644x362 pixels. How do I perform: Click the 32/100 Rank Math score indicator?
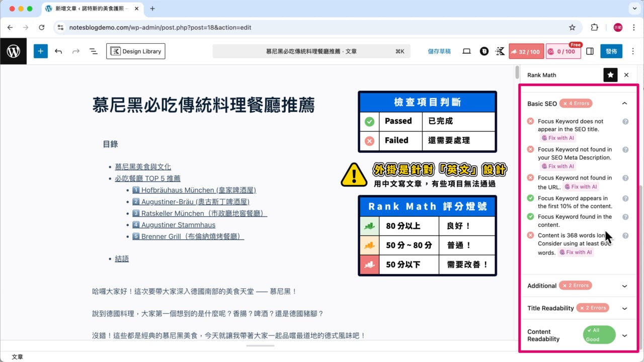click(526, 51)
